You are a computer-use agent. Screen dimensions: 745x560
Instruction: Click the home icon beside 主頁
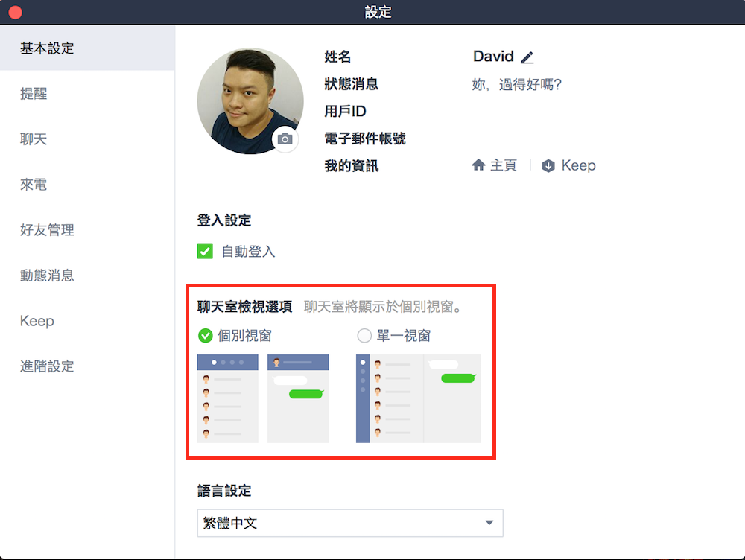click(478, 165)
